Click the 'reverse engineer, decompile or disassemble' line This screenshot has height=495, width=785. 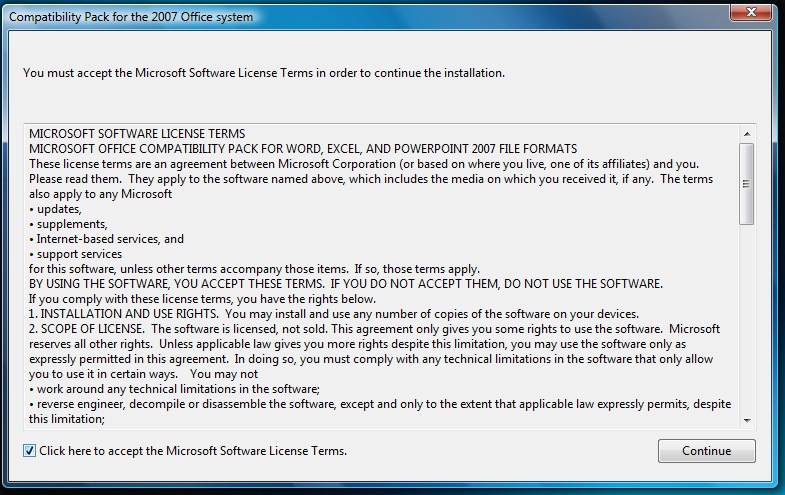point(380,404)
